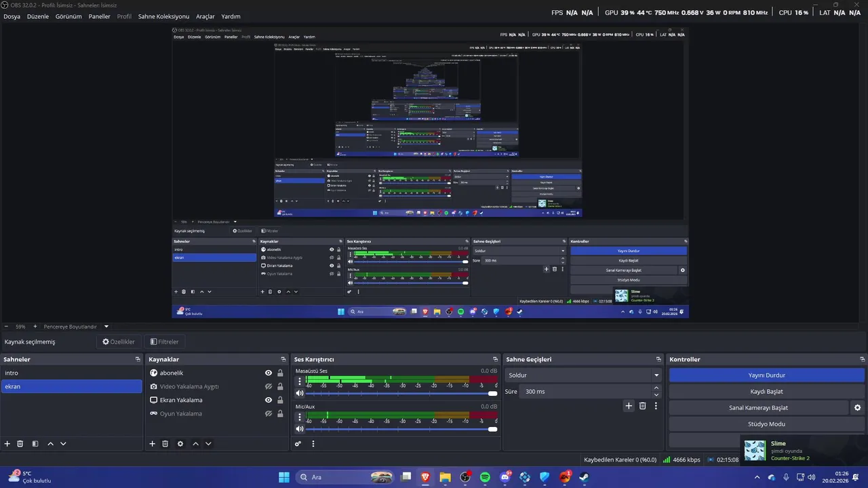Adjust Masaüstü Ses volume slider
The height and width of the screenshot is (488, 868).
point(401,393)
